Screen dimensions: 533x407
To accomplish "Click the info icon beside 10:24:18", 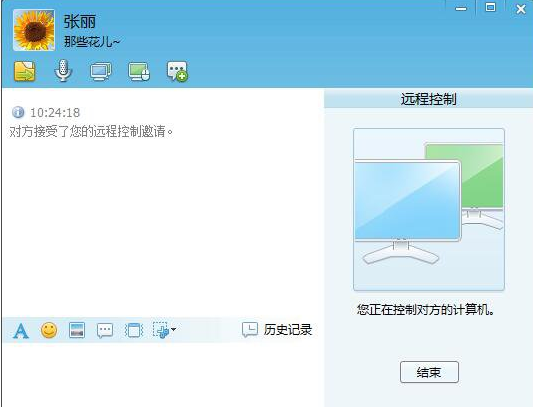I will tap(18, 112).
